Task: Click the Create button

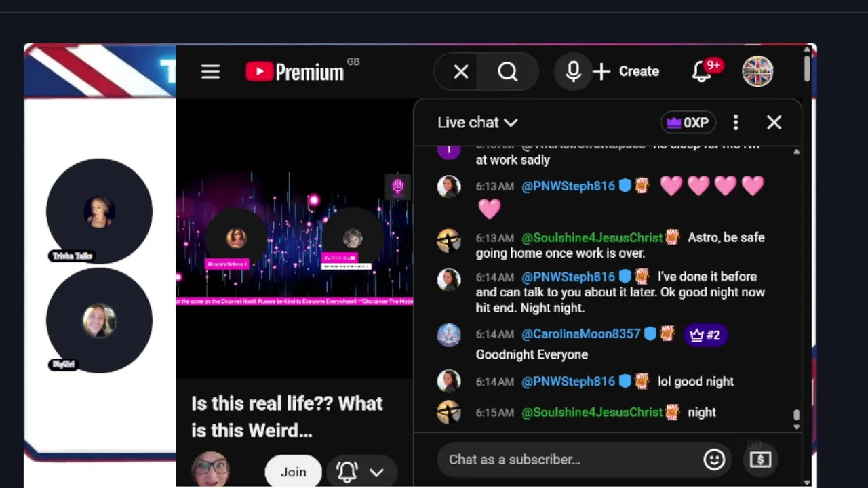Action: coord(625,72)
